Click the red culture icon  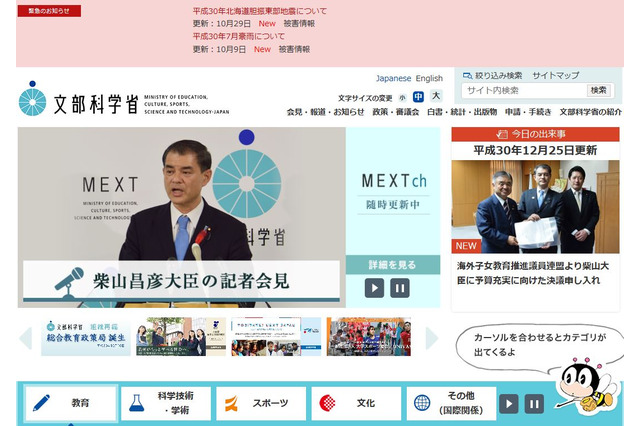327,403
